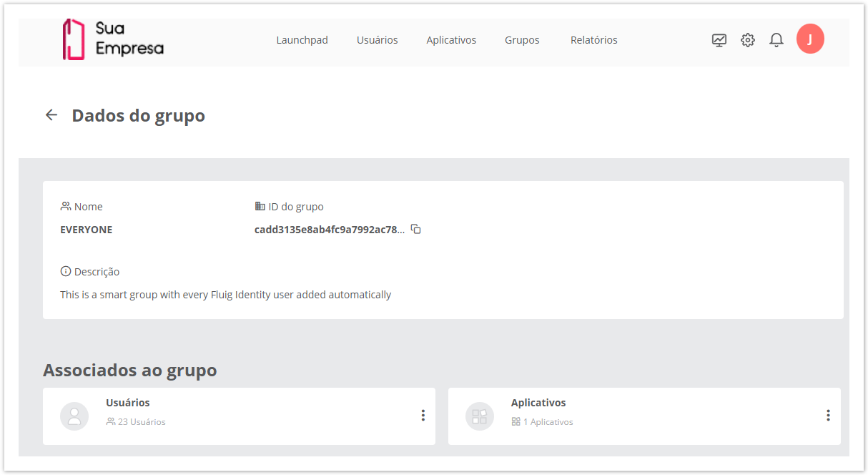Open the settings gear icon
This screenshot has width=868, height=475.
click(x=748, y=40)
